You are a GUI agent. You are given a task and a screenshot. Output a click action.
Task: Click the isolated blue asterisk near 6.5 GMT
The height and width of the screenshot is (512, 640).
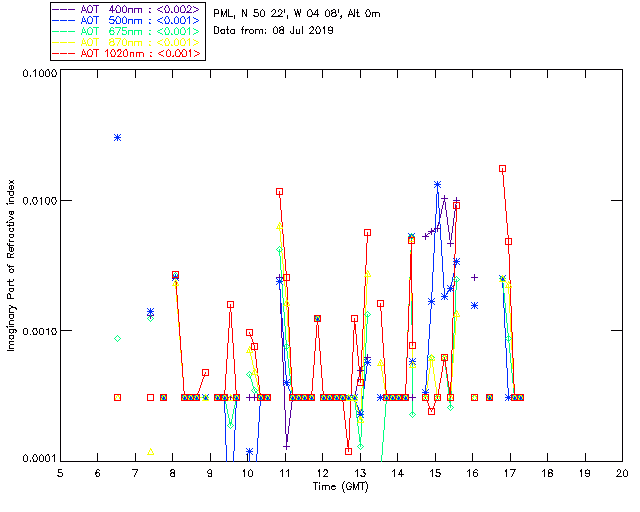point(117,137)
